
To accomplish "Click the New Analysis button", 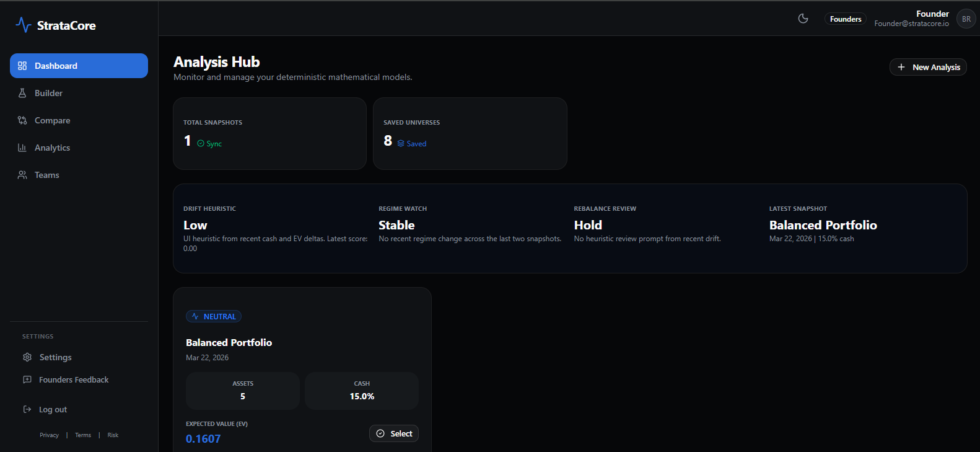I will pos(928,67).
